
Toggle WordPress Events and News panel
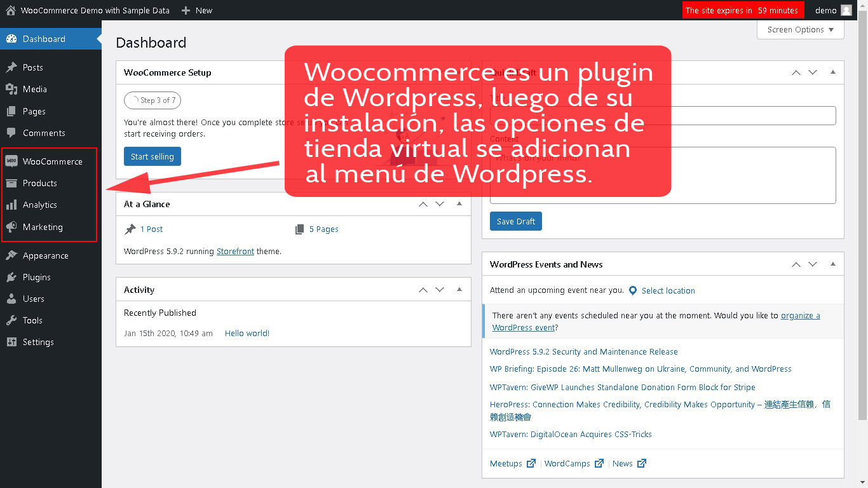coord(832,264)
